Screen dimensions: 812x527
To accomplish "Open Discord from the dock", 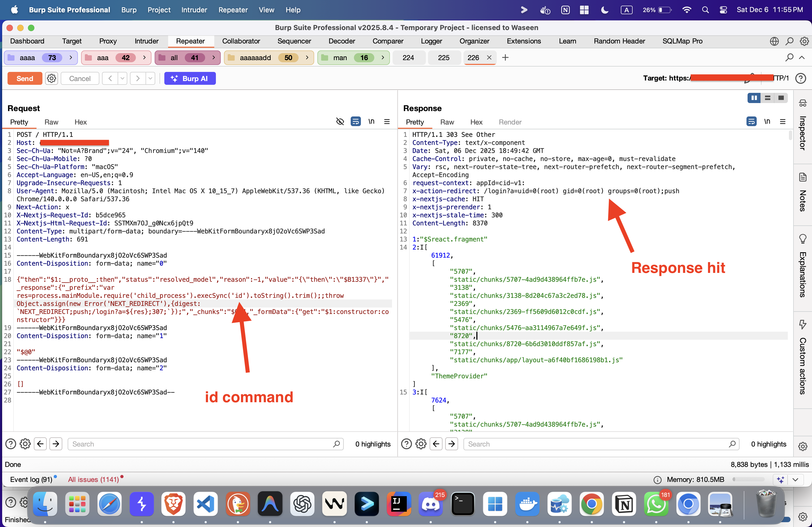I will click(430, 504).
